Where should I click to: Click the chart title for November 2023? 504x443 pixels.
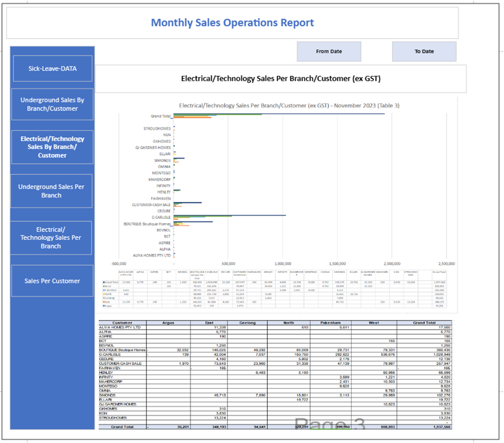289,106
